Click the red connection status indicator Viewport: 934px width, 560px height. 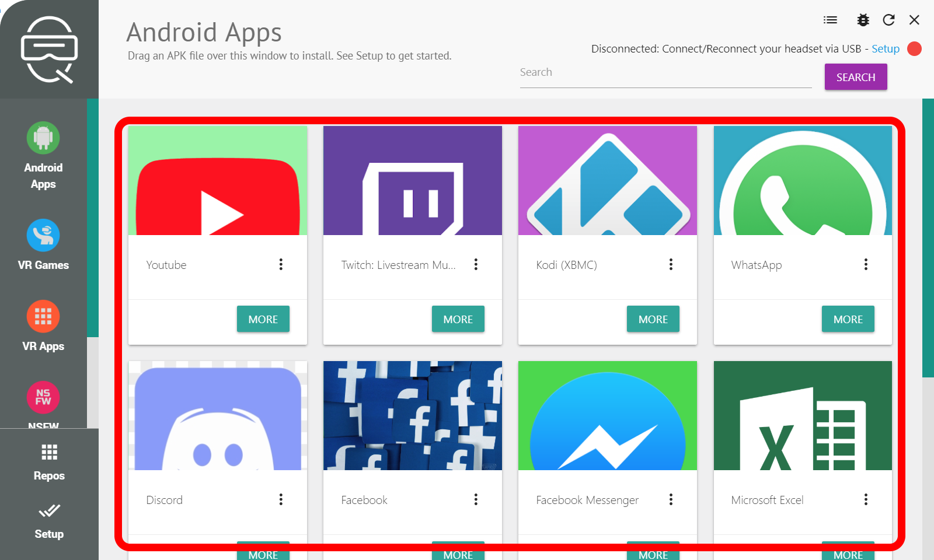pyautogui.click(x=915, y=49)
